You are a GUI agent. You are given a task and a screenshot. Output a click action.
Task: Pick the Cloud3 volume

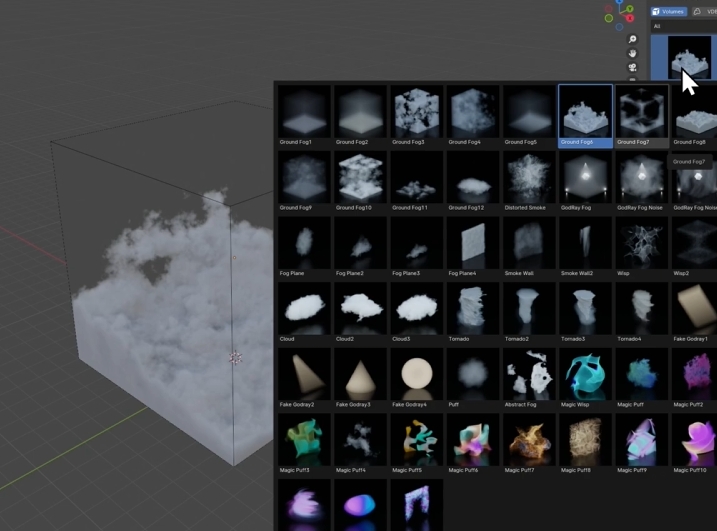click(x=417, y=312)
